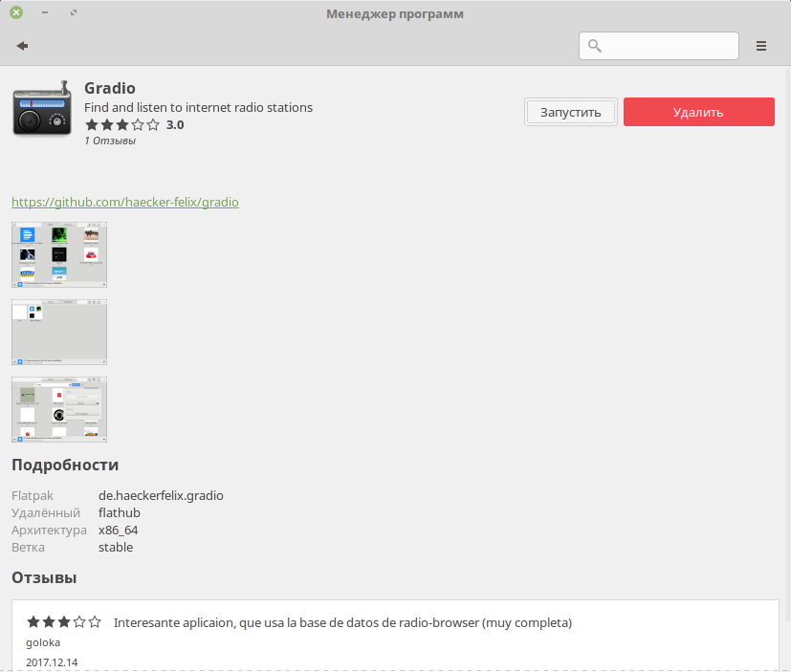Click the 'Удалённый' label
Viewport: 791px width, 672px height.
click(46, 512)
